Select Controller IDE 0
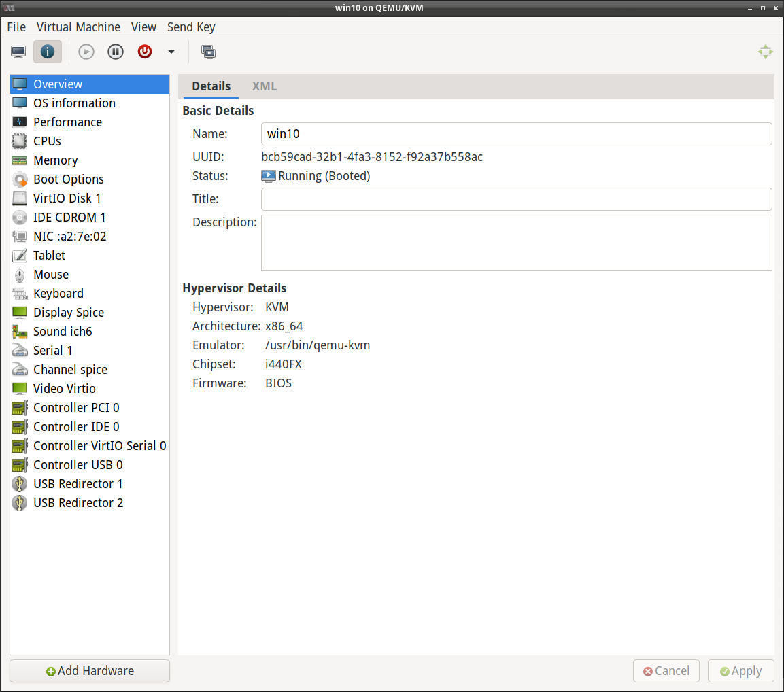Viewport: 784px width, 692px height. [90, 426]
